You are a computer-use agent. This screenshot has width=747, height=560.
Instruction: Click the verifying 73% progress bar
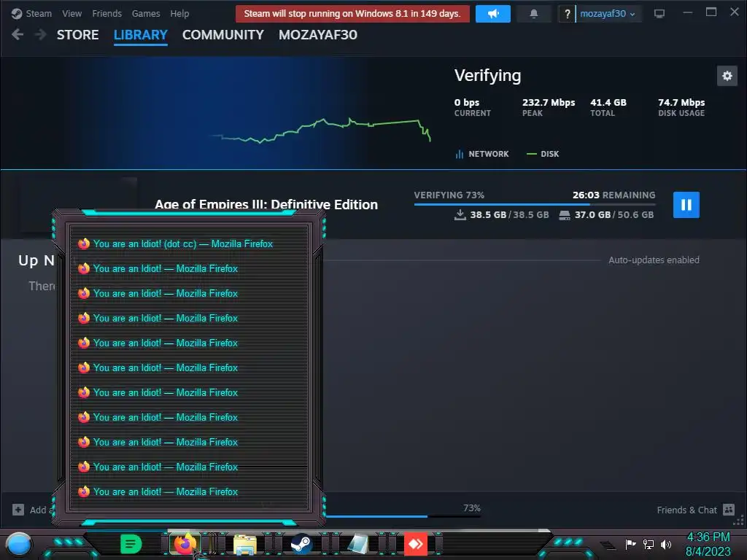click(535, 204)
